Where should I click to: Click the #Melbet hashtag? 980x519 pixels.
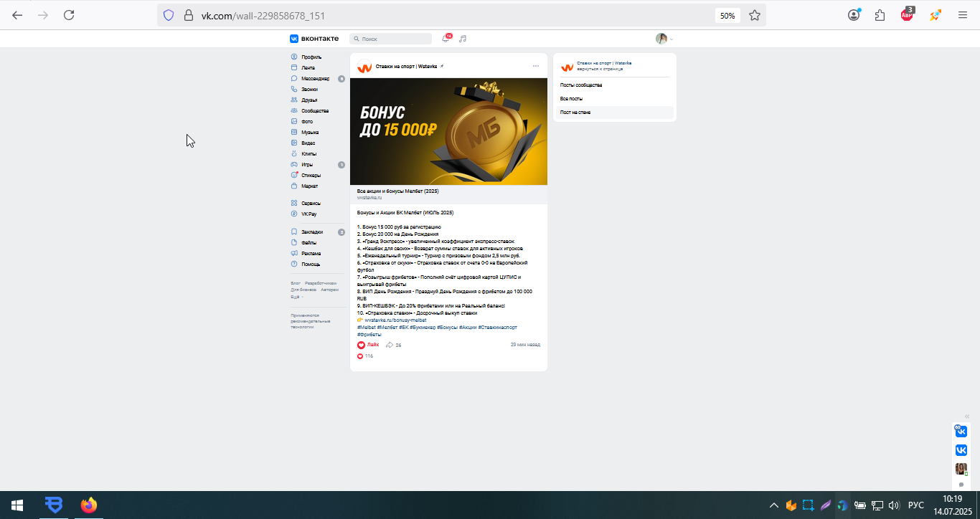(366, 327)
